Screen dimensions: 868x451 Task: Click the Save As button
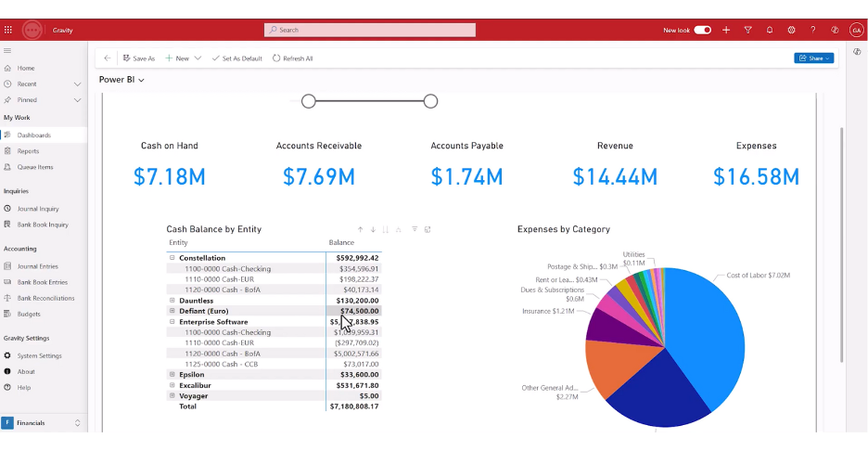click(x=139, y=58)
